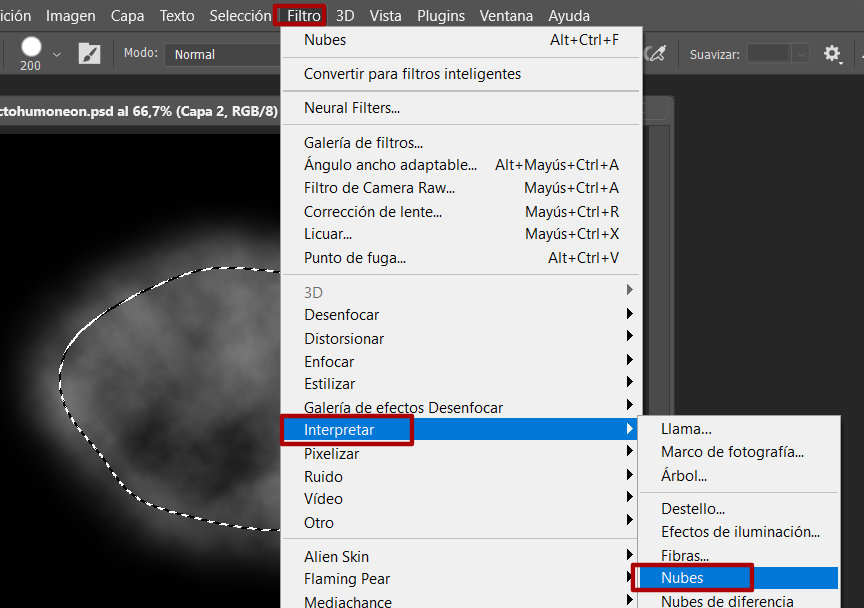Image resolution: width=864 pixels, height=608 pixels.
Task: Select Efectos de iluminación filter
Action: [x=740, y=532]
